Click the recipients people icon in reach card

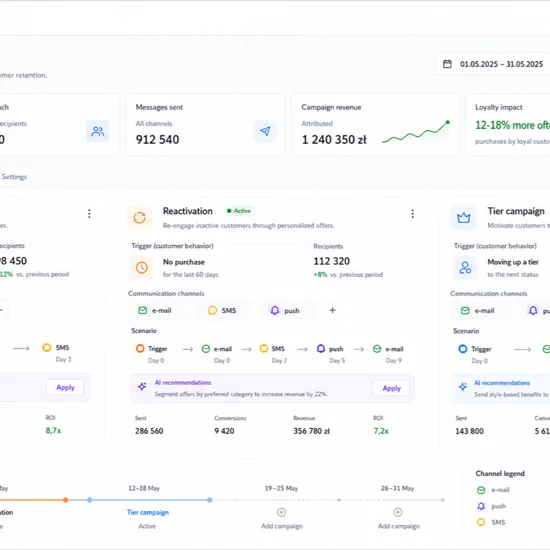coord(98,131)
